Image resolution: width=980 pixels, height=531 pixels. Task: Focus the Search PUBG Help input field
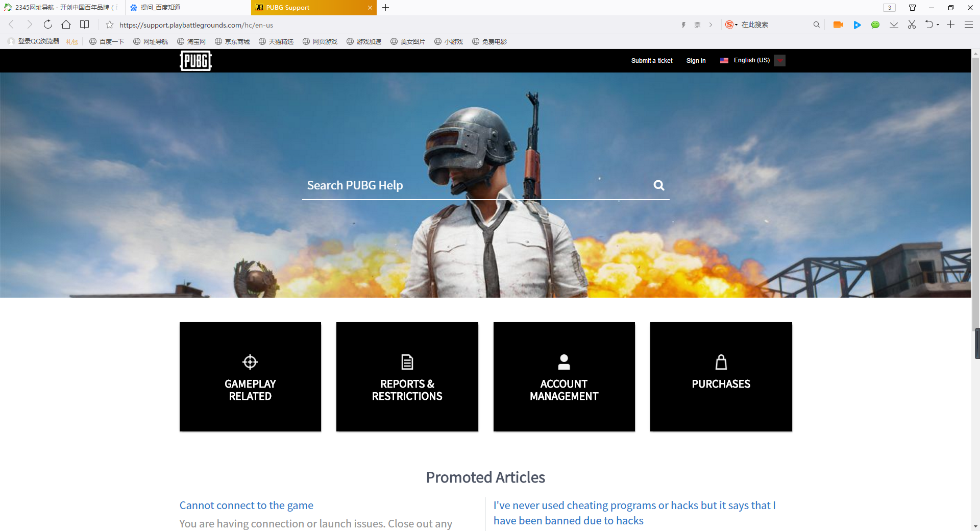(475, 185)
